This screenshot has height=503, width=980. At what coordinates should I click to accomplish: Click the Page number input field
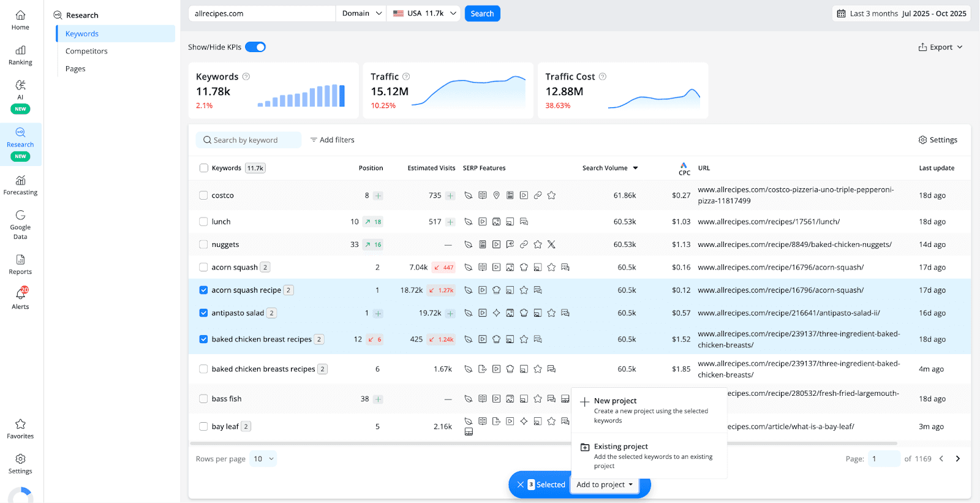point(884,459)
